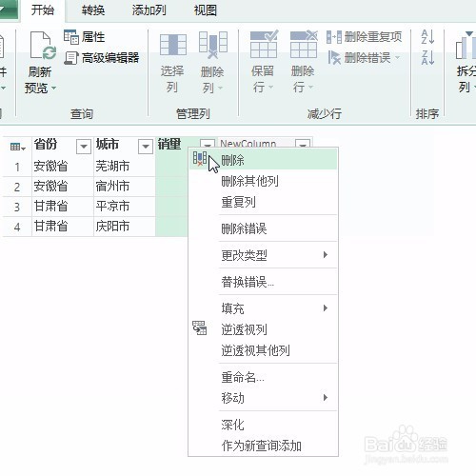Click the cell 庆阳市
476x476 pixels.
click(x=125, y=227)
